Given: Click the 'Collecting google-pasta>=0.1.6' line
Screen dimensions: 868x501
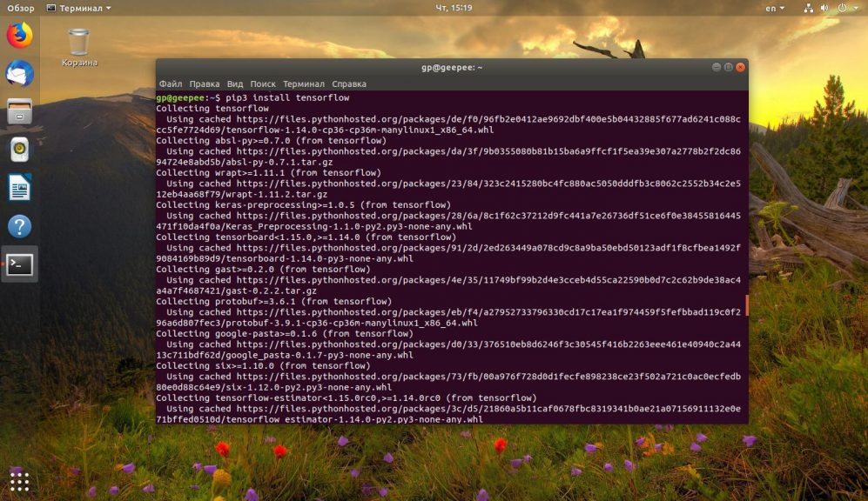Looking at the screenshot, I should [x=285, y=333].
